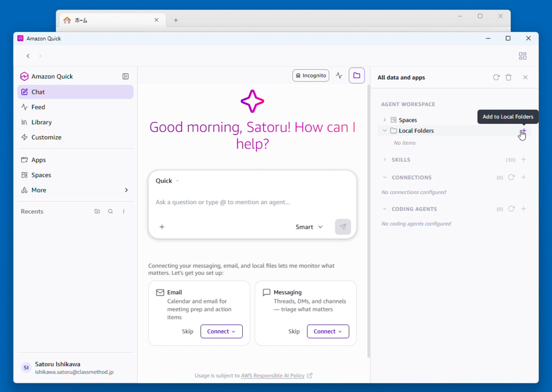Open a new tab in background browser
This screenshot has height=392, width=552.
click(176, 20)
